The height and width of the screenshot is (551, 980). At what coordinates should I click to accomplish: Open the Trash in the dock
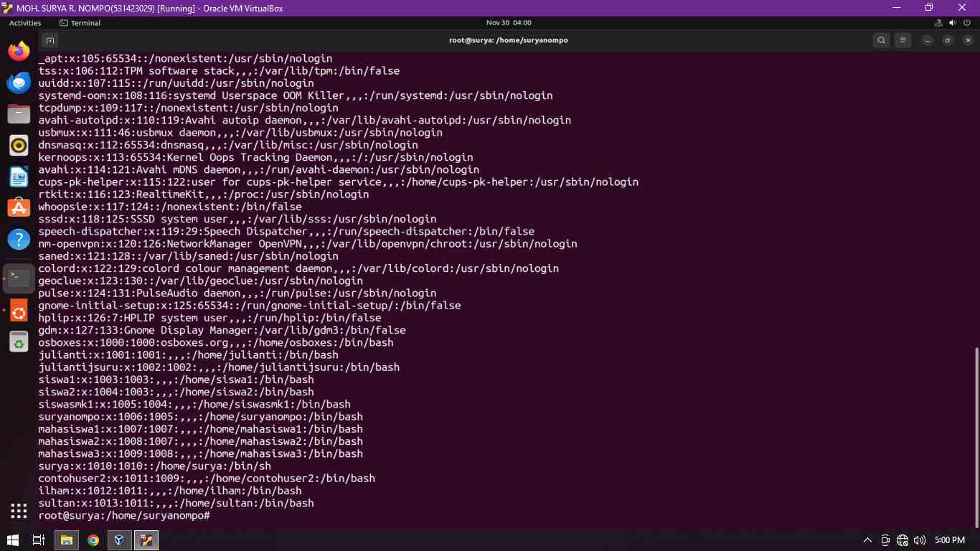coord(19,342)
